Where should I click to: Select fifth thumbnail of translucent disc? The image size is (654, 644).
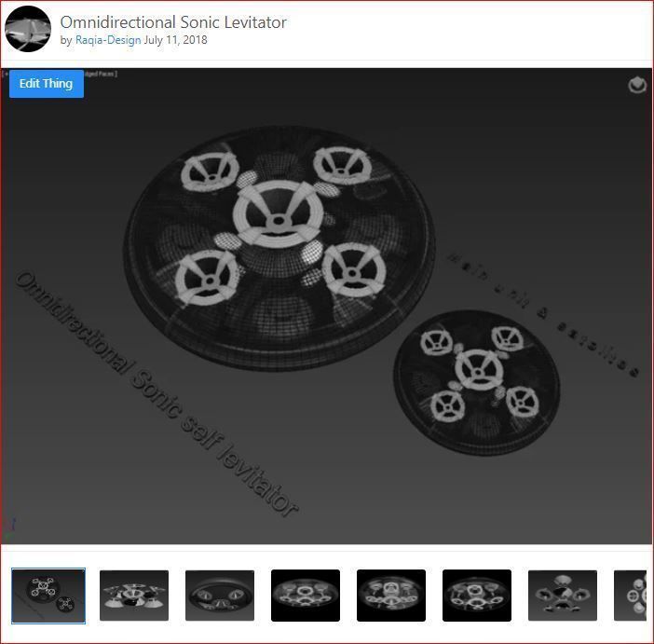click(x=391, y=596)
